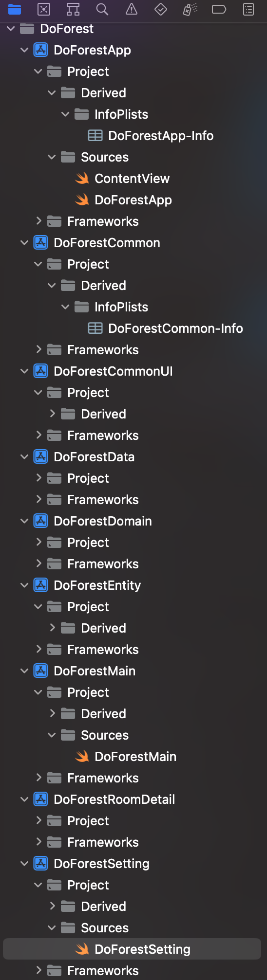
Task: Select the Project row under DoForestDomain
Action: click(x=133, y=543)
